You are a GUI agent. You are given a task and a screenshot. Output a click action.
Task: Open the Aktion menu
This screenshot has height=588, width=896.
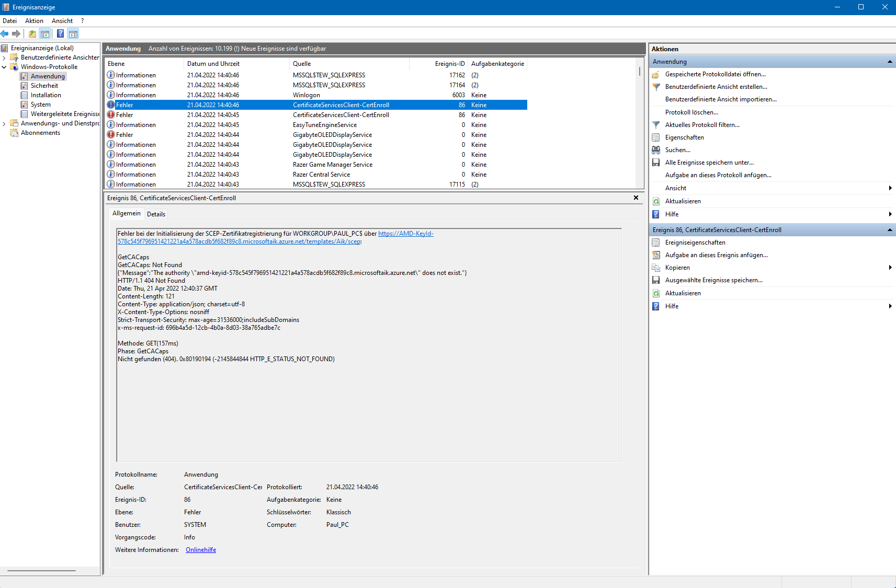[34, 21]
